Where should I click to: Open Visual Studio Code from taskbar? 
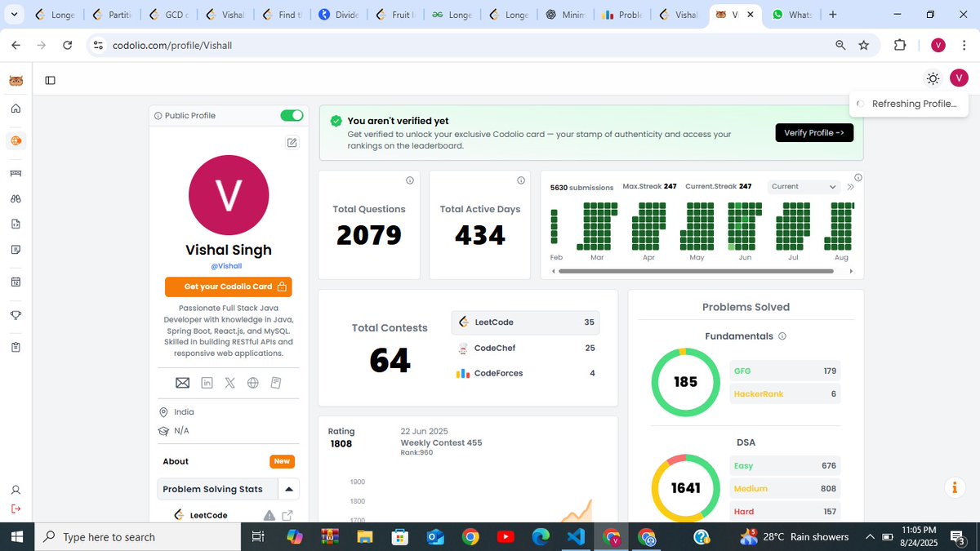click(575, 536)
